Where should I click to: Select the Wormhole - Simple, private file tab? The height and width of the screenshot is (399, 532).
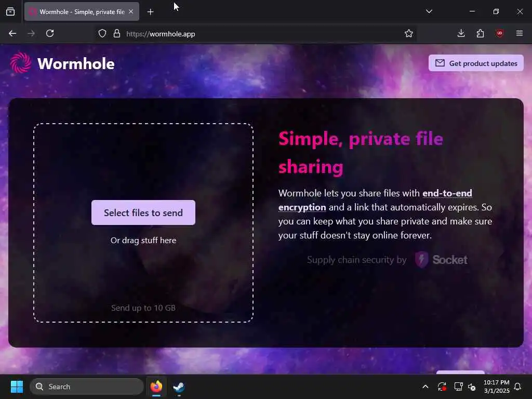[82, 11]
